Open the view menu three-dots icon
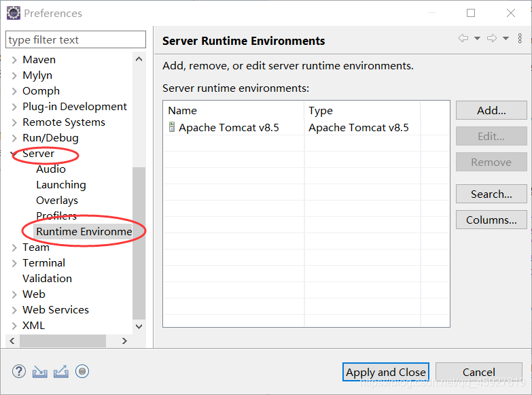532x395 pixels. coord(520,39)
